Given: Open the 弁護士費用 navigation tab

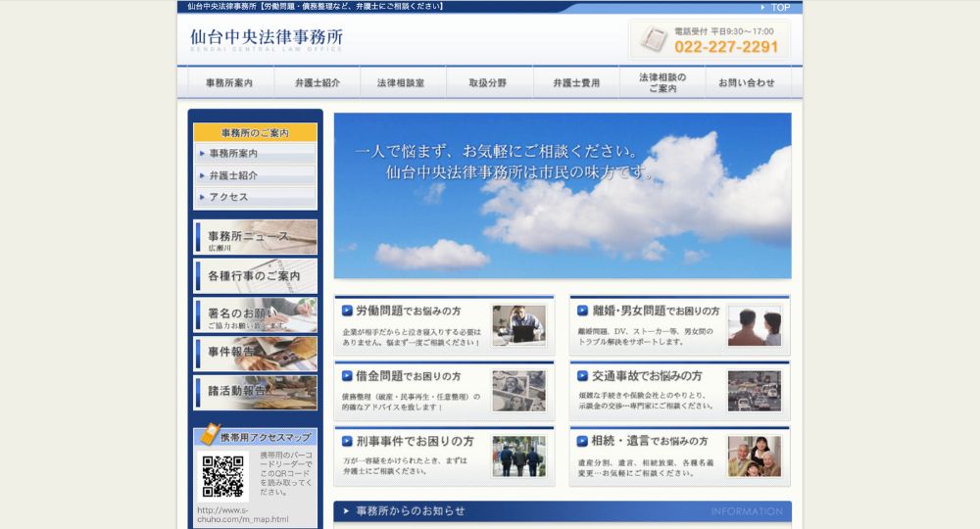Looking at the screenshot, I should (x=576, y=83).
